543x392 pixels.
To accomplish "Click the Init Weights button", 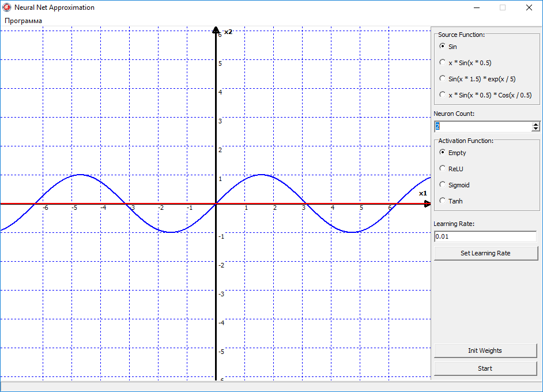I will tap(485, 350).
